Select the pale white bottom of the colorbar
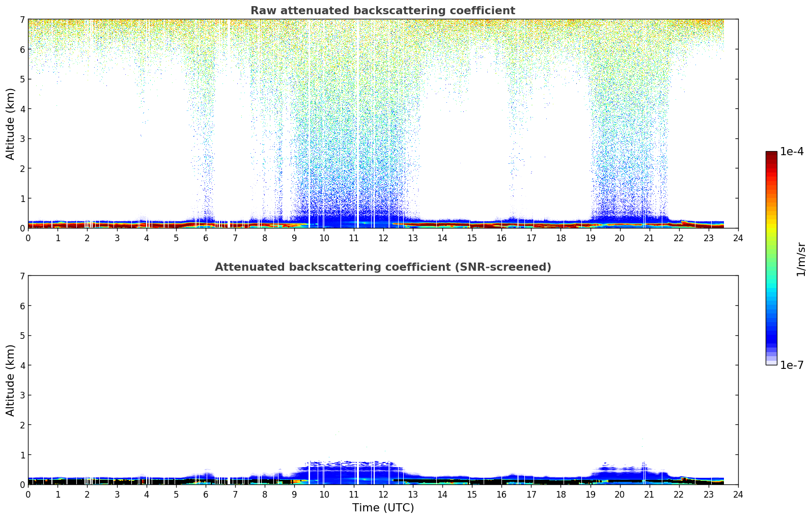Screen dimensions: 812x519 coord(771,362)
